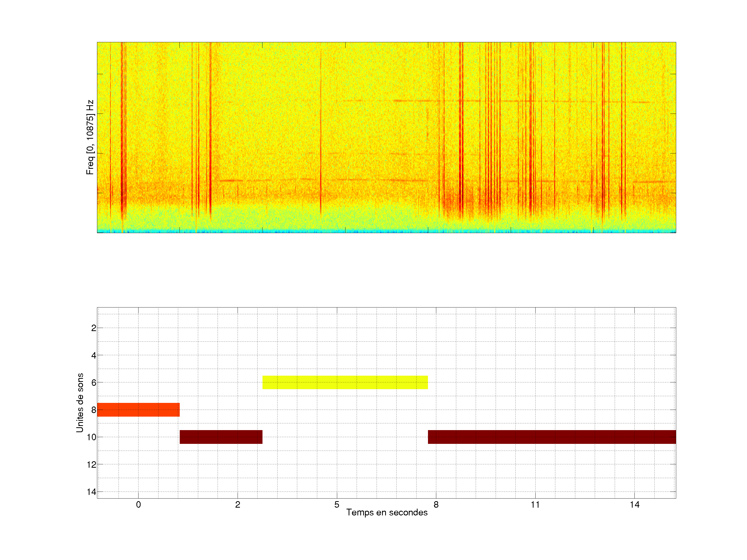Click the cyan band at spectrogram bottom
Viewport: 747px width, 560px height.
point(386,231)
